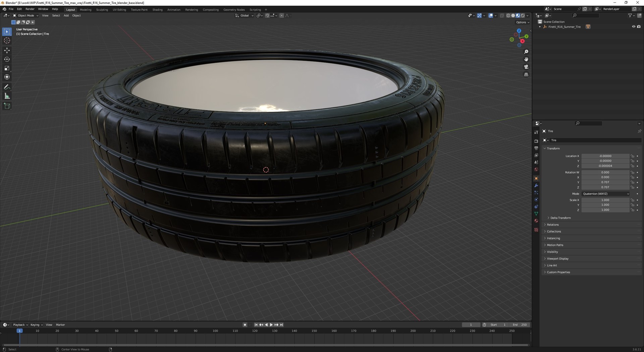644x352 pixels.
Task: Open the Object Data properties tab
Action: [x=536, y=214]
